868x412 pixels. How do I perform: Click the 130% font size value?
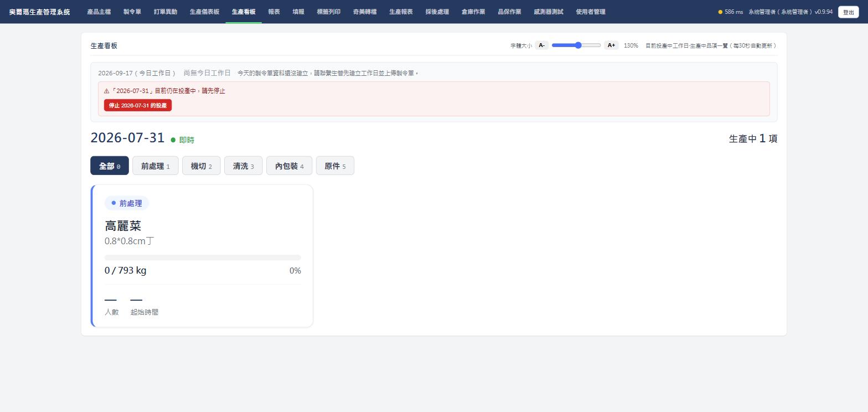pyautogui.click(x=631, y=45)
